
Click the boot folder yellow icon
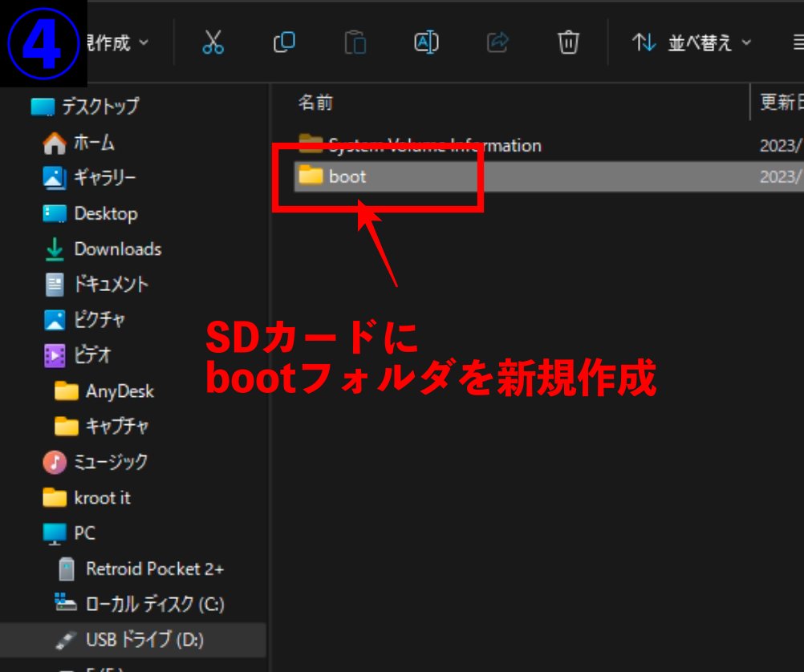[311, 174]
